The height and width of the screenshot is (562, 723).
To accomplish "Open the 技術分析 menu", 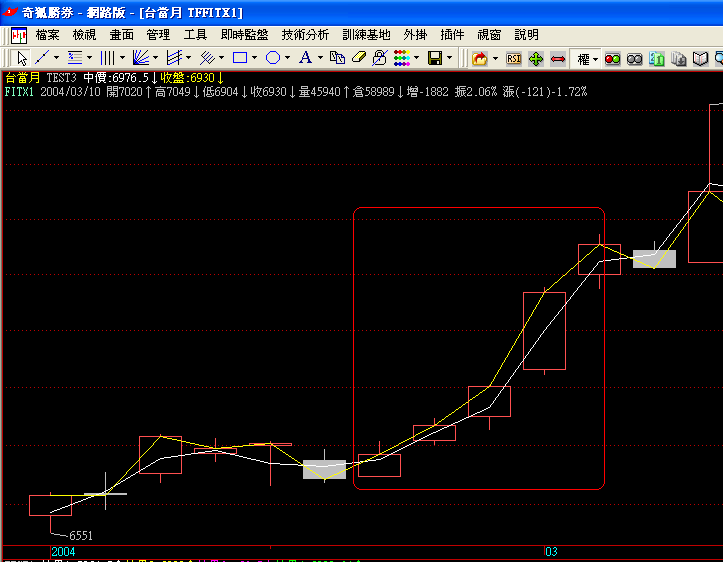I will [305, 35].
